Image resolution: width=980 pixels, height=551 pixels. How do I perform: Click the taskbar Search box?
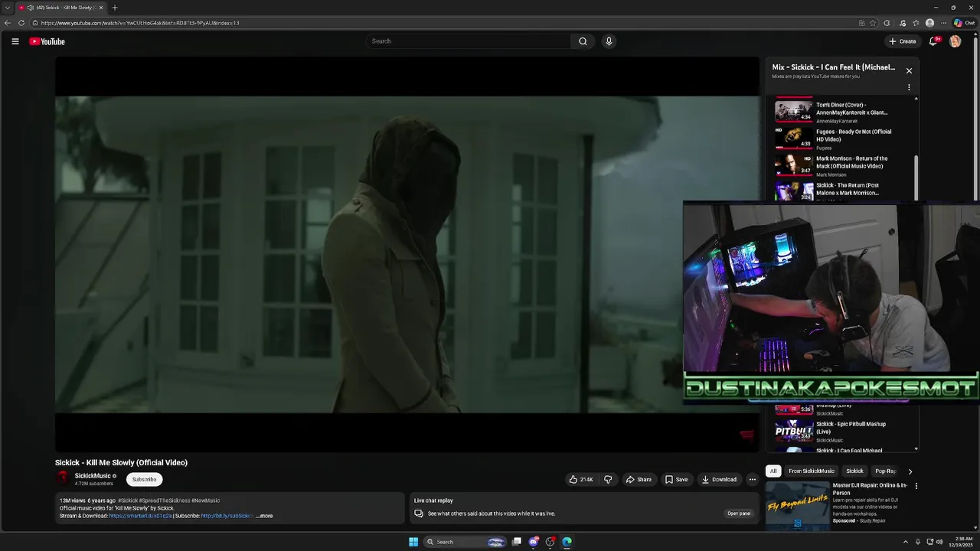[465, 542]
